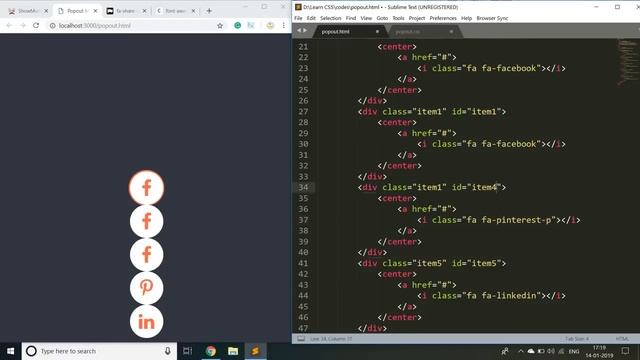This screenshot has height=360, width=640.
Task: Open the HTML syntax selector in the status bar
Action: click(622, 339)
